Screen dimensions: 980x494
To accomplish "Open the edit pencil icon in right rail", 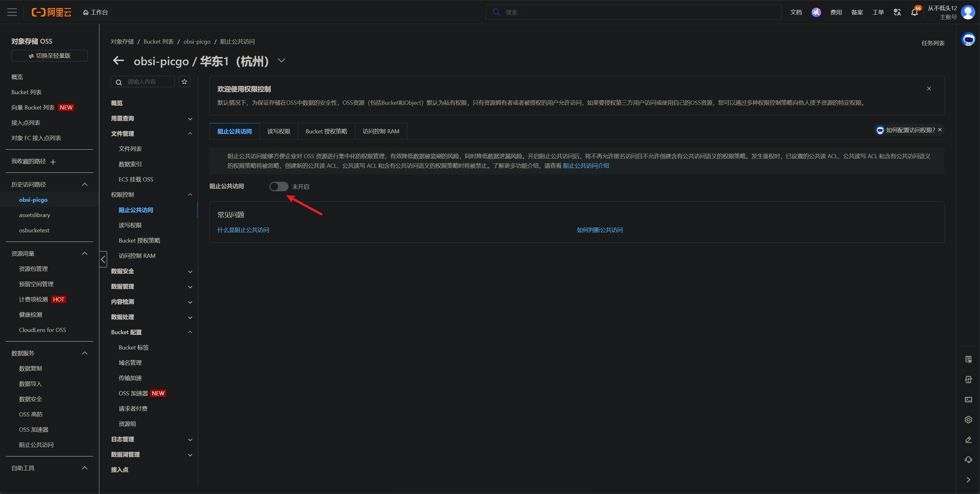I will tap(968, 440).
